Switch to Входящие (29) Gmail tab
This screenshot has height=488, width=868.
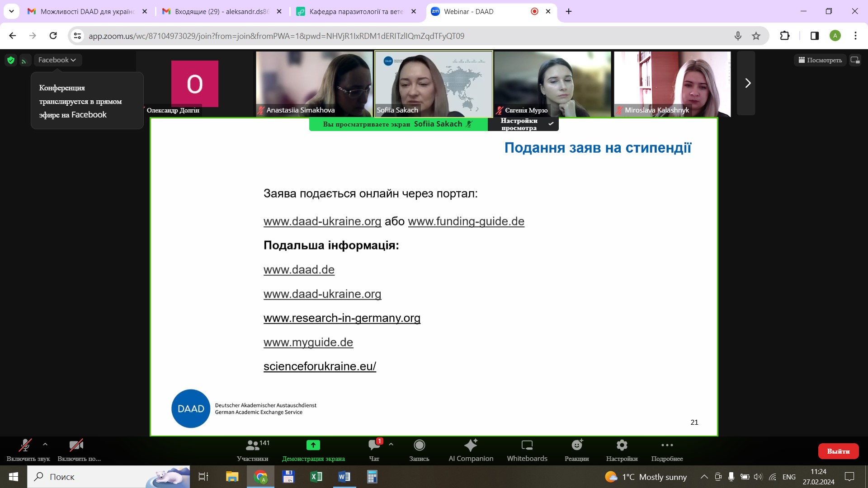[222, 12]
